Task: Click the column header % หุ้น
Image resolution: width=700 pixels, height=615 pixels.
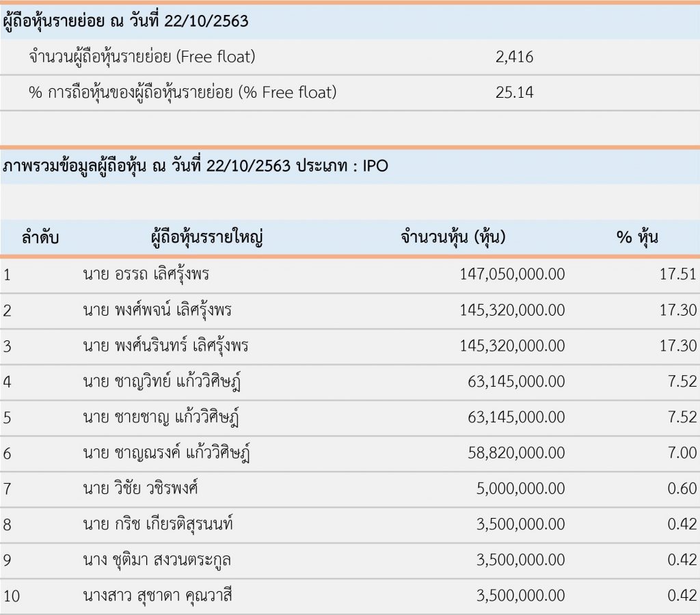Action: 637,237
